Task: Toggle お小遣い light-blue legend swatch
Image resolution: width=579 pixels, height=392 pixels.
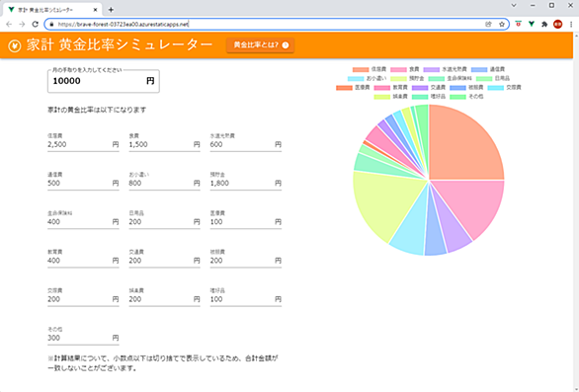Action: 356,79
